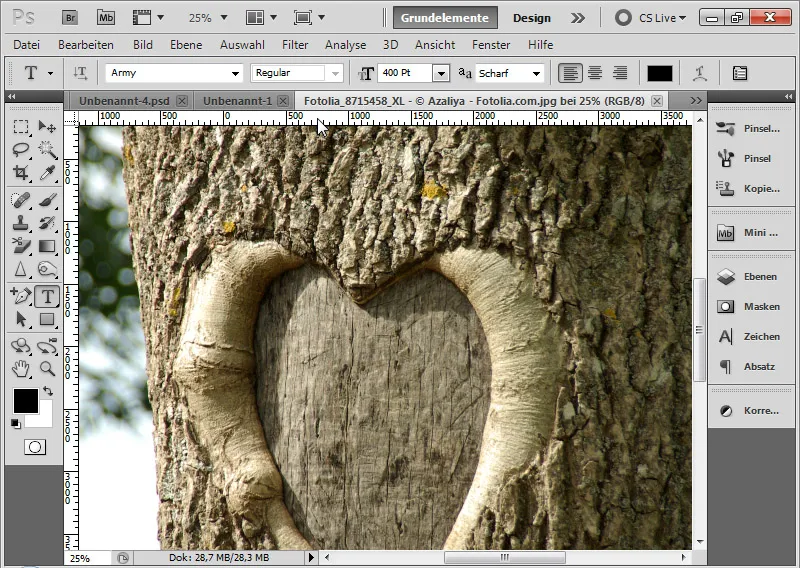Toggle the character and paragraph panels
Screen dimensions: 800x568
click(x=739, y=73)
